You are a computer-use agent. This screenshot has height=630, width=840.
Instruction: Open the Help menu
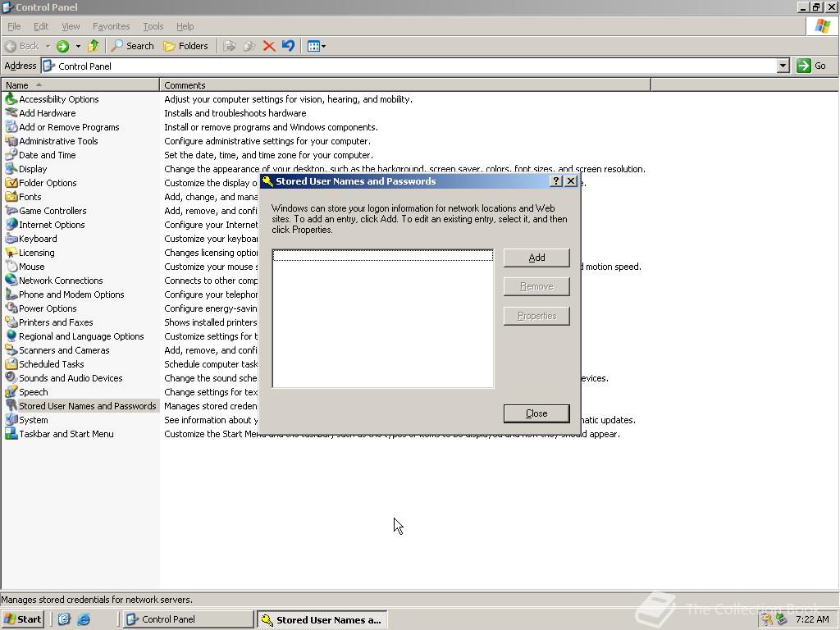point(185,26)
